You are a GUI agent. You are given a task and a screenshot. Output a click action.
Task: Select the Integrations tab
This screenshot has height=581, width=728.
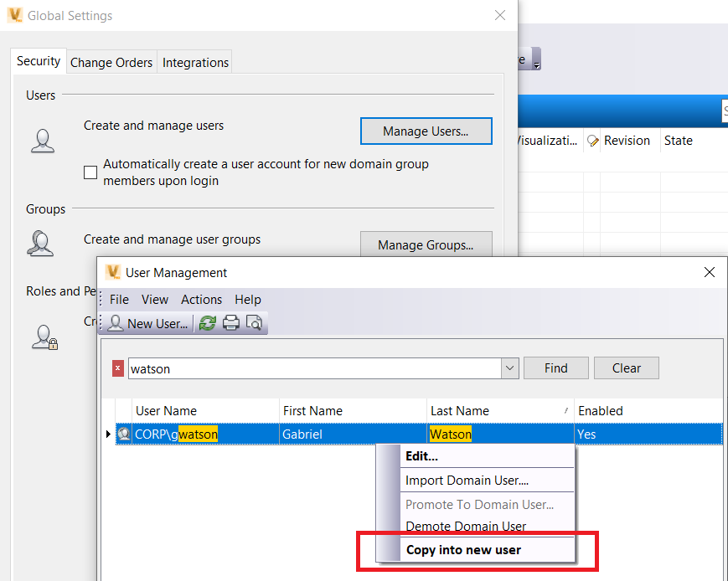(x=194, y=62)
